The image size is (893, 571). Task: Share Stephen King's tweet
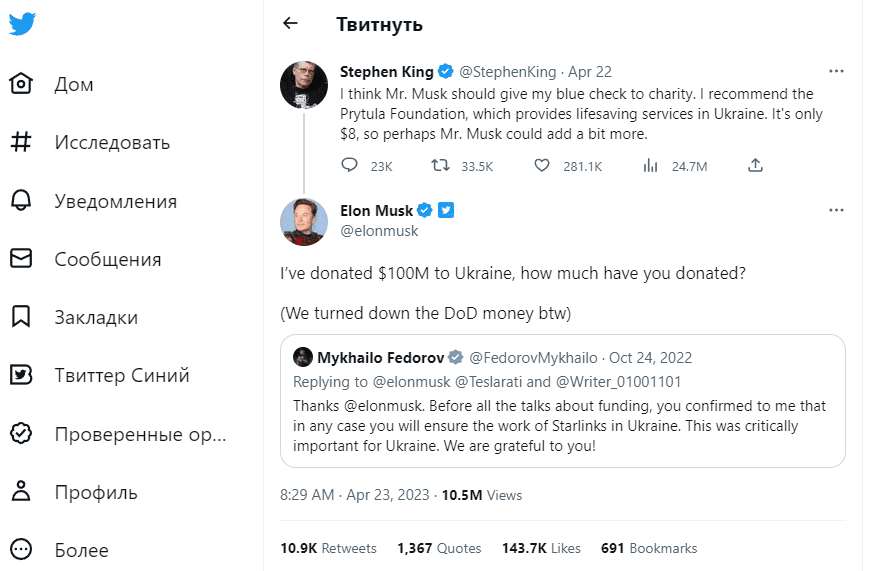(x=756, y=166)
